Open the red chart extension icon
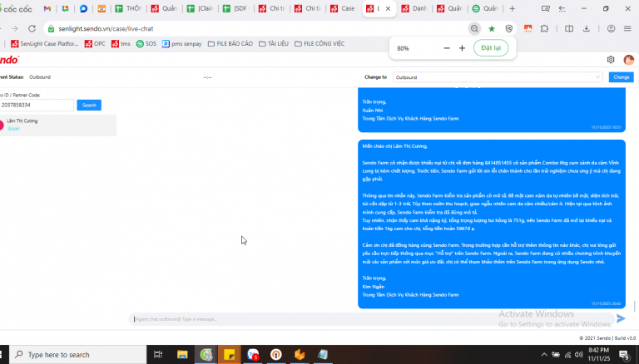639x364 pixels. (528, 28)
